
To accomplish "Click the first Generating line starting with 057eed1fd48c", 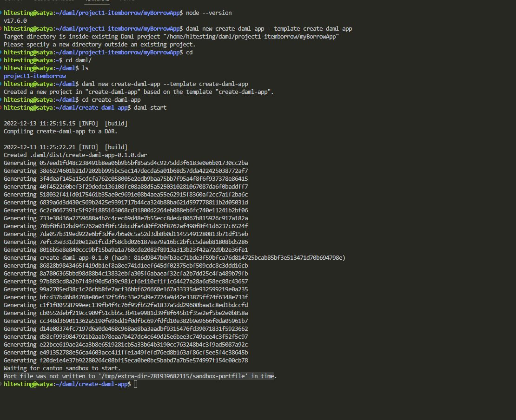I will point(126,163).
